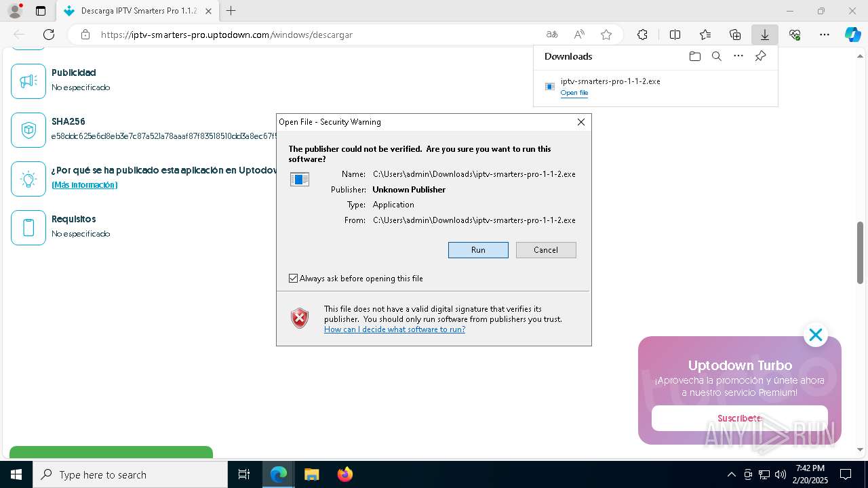
Task: Open the Favorites list icon
Action: click(705, 35)
